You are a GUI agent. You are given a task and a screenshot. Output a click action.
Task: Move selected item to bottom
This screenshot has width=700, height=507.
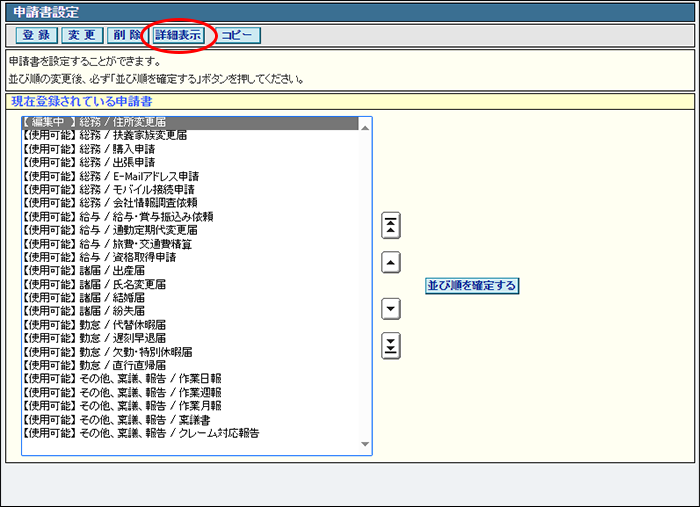pyautogui.click(x=391, y=346)
